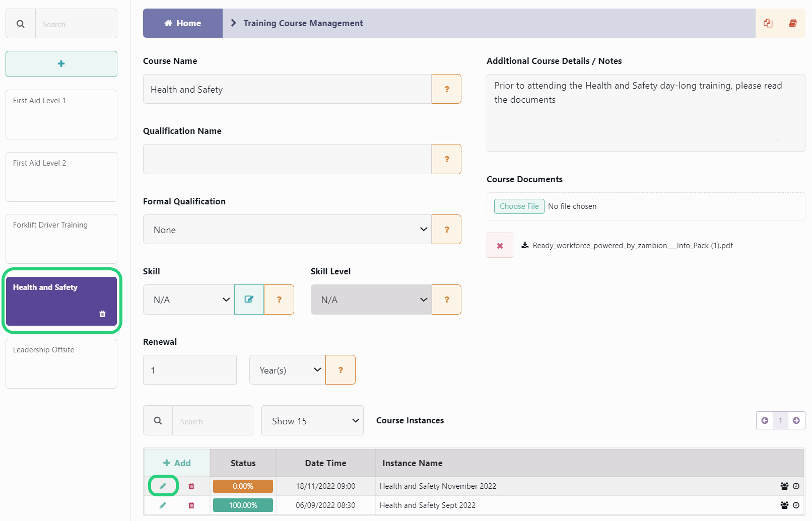This screenshot has width=812, height=521.
Task: Open the Formal Qualification dropdown
Action: (287, 230)
